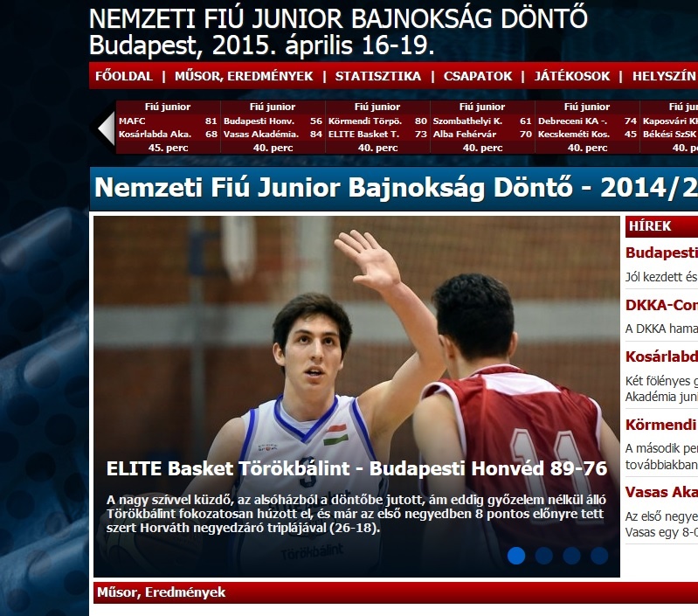The width and height of the screenshot is (698, 616).
Task: Open the FŐOLDAL menu item
Action: (x=123, y=76)
